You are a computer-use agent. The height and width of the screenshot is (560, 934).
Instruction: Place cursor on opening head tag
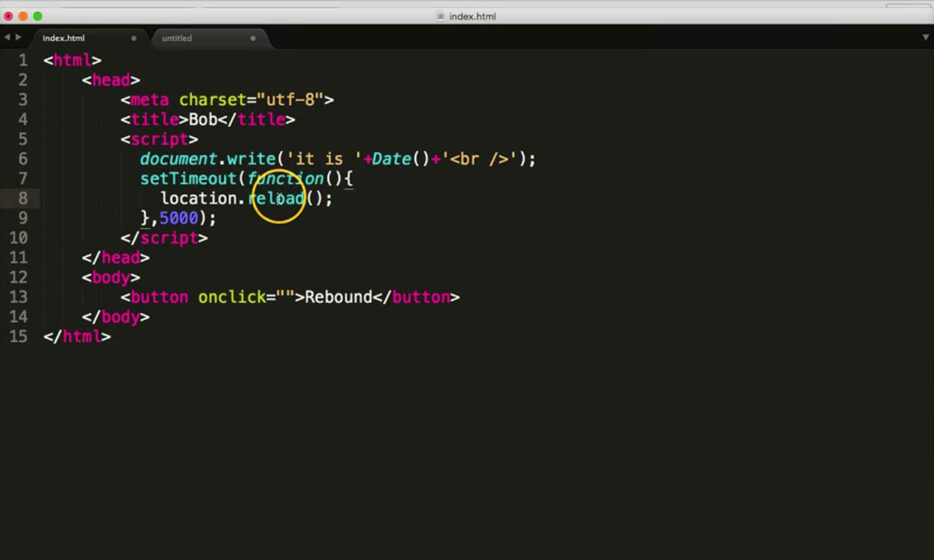[x=110, y=80]
